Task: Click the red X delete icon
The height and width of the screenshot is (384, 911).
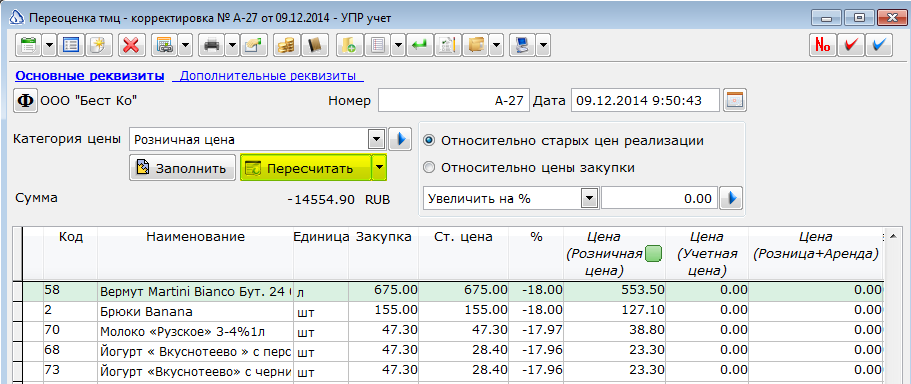Action: [x=132, y=45]
